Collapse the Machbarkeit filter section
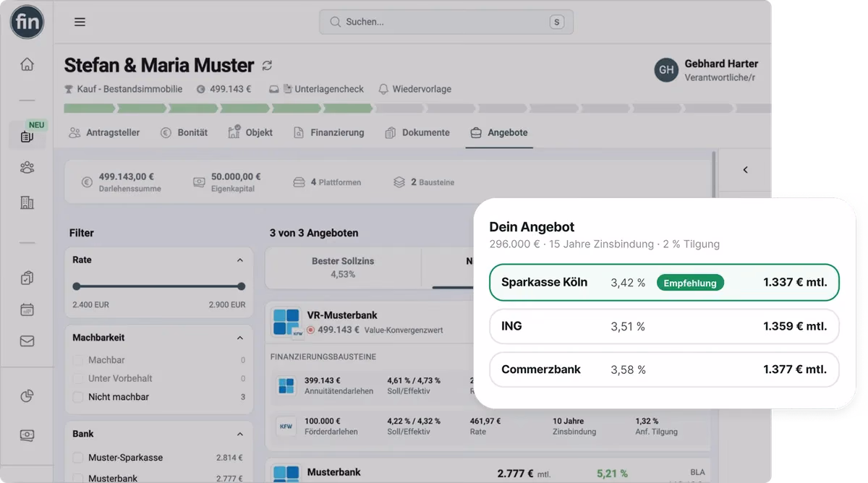868x483 pixels. [240, 338]
